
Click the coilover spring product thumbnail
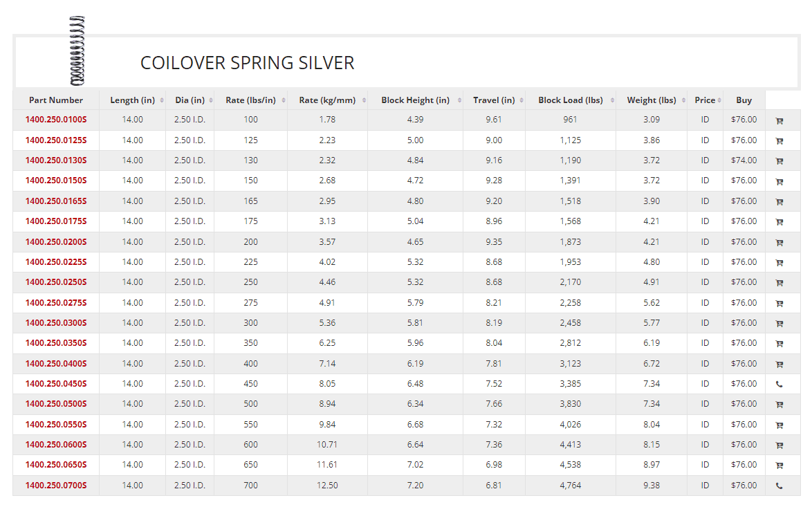click(77, 50)
